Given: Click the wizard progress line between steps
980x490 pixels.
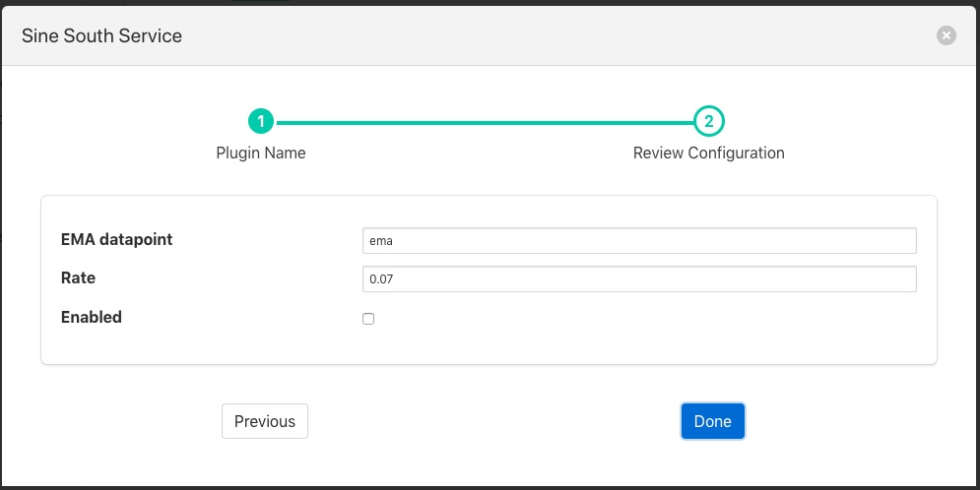Looking at the screenshot, I should [485, 122].
